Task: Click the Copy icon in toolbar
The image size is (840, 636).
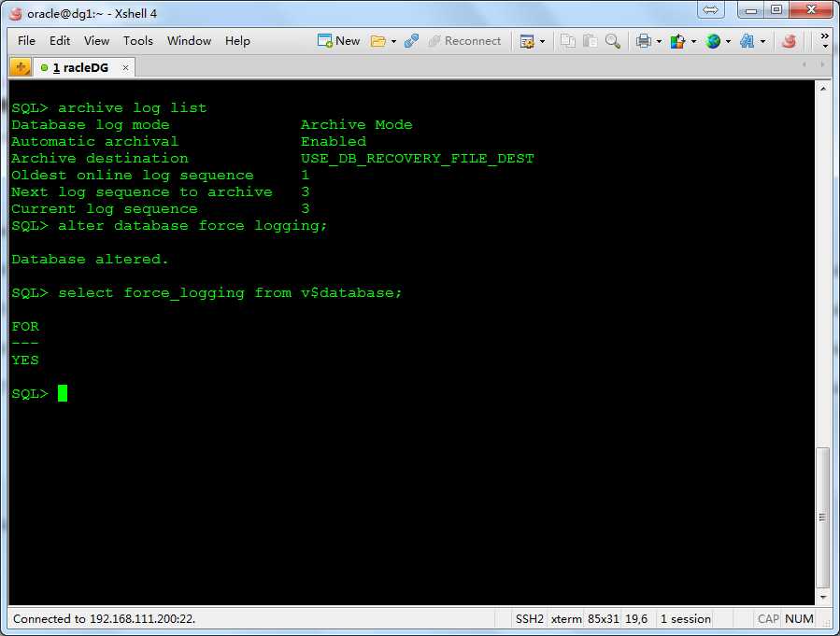Action: 567,41
